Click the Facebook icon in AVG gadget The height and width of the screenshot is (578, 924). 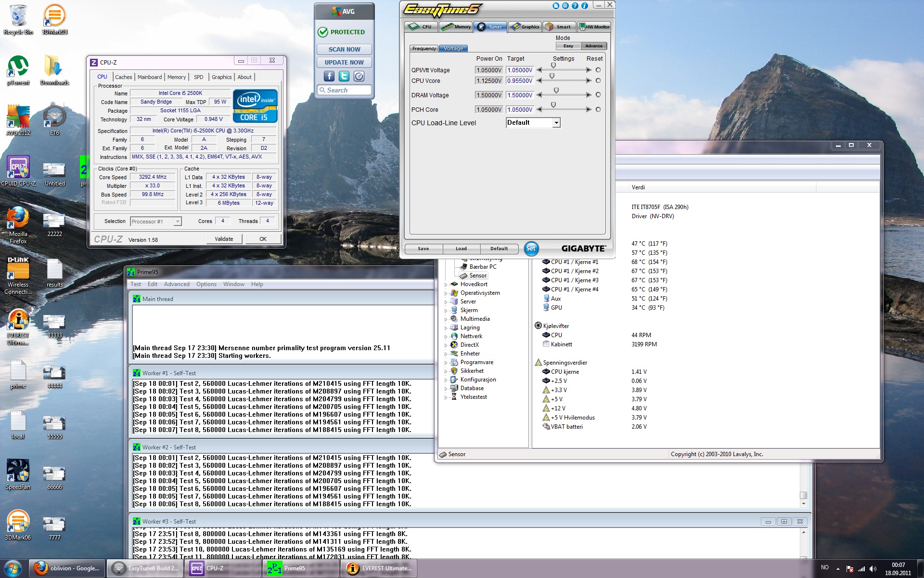329,76
